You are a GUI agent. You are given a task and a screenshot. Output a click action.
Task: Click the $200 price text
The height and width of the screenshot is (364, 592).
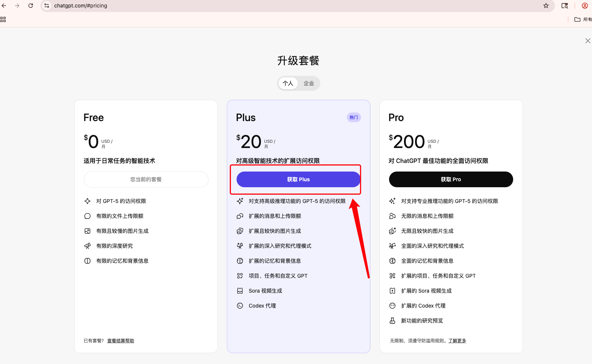(x=407, y=142)
